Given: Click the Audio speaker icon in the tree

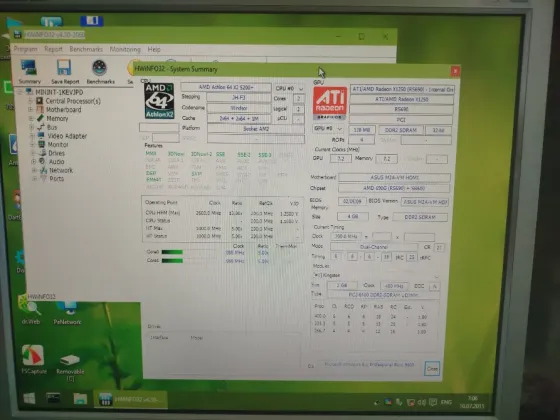Looking at the screenshot, I should pos(42,161).
